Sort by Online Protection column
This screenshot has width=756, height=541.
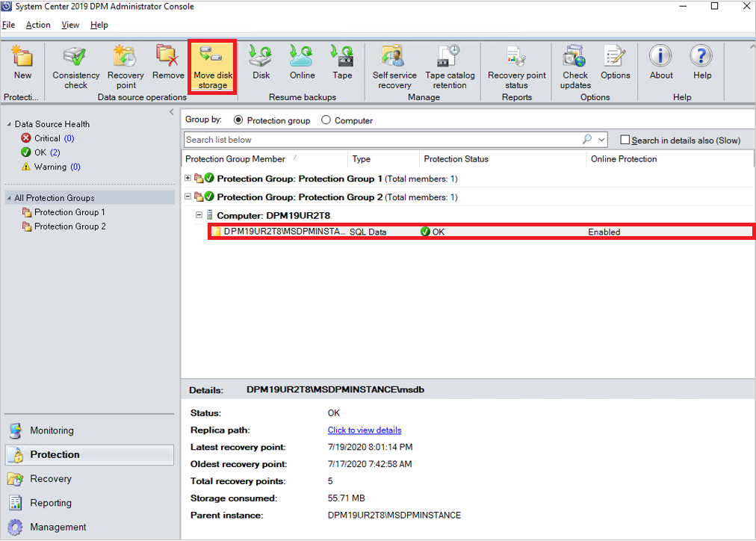pyautogui.click(x=669, y=158)
